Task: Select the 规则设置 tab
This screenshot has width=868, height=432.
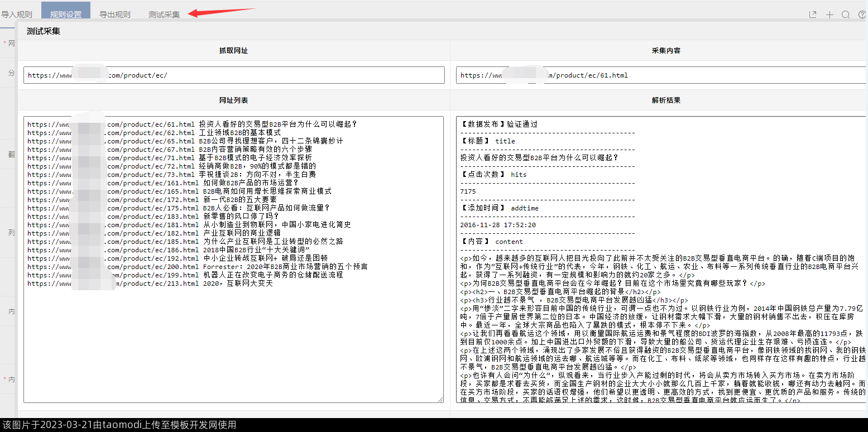Action: tap(66, 15)
